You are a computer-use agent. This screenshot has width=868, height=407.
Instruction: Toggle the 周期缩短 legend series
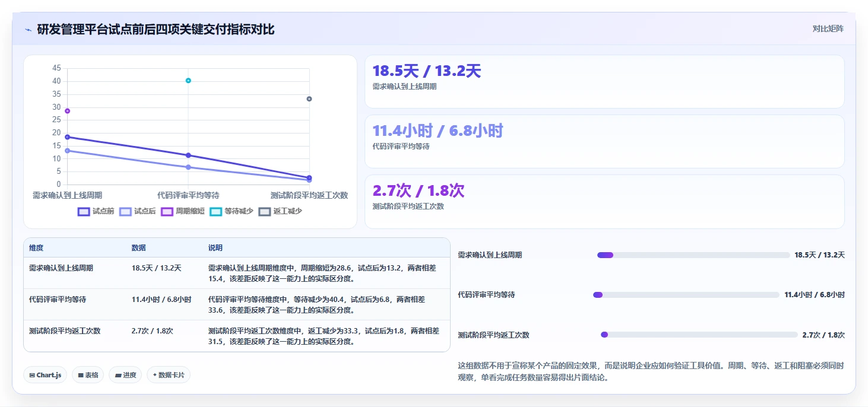182,211
